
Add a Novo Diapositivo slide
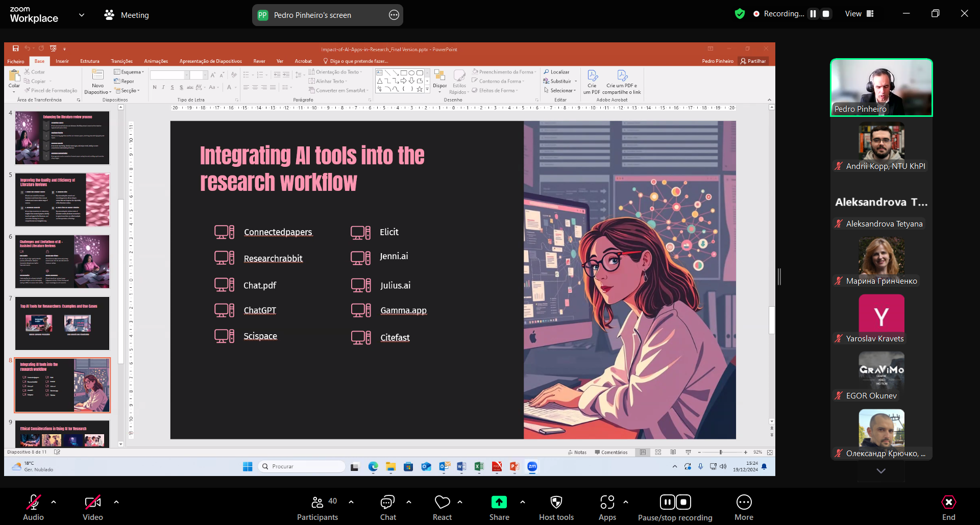point(97,82)
